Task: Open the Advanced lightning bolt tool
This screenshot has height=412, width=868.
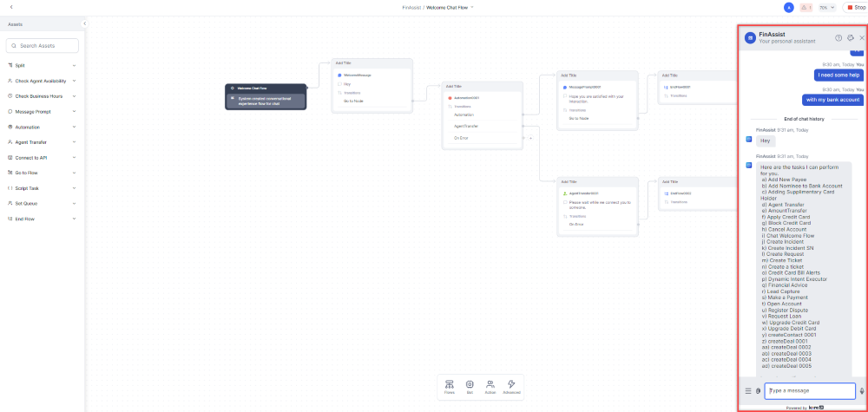Action: click(511, 386)
